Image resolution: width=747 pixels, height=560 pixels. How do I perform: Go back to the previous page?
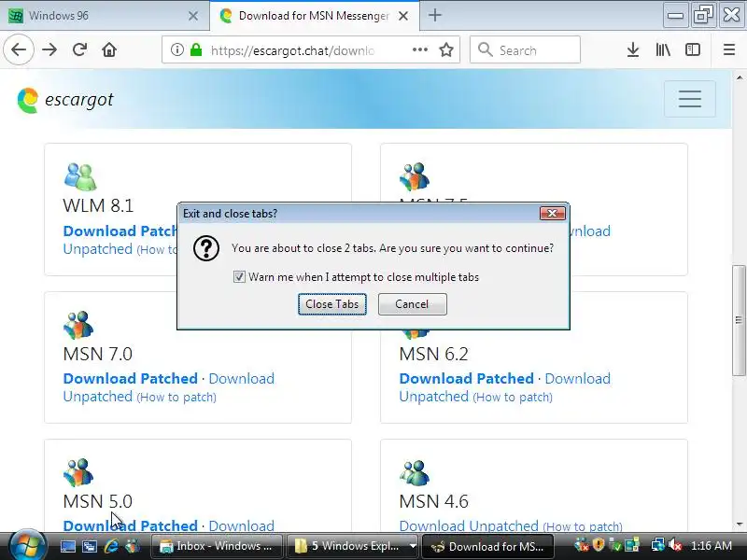(x=19, y=49)
